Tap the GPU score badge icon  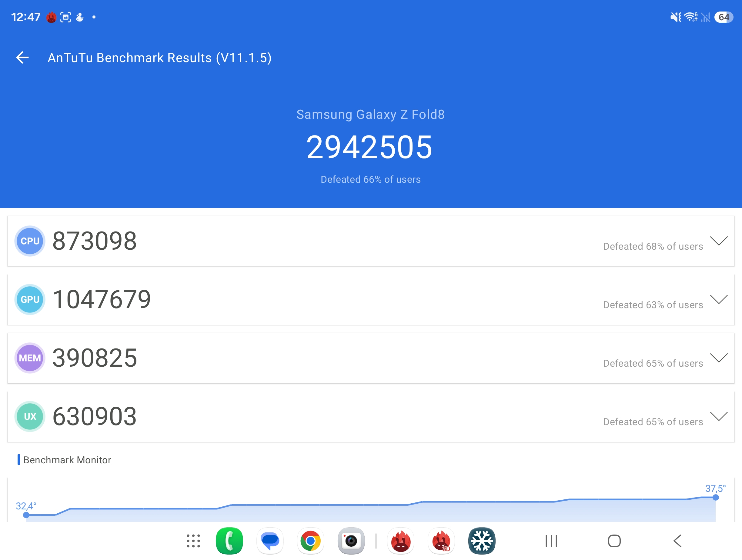30,299
